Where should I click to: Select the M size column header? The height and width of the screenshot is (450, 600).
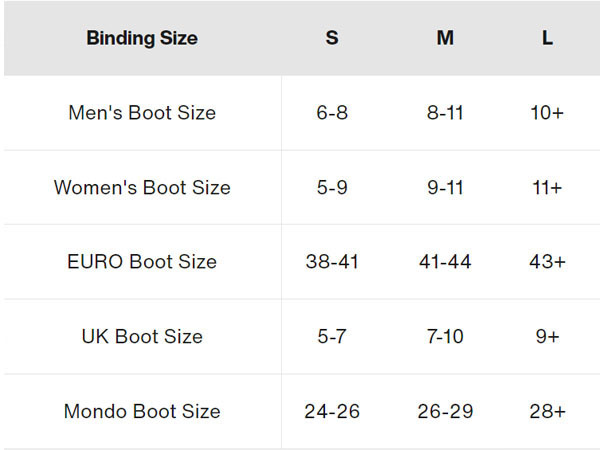tap(445, 39)
